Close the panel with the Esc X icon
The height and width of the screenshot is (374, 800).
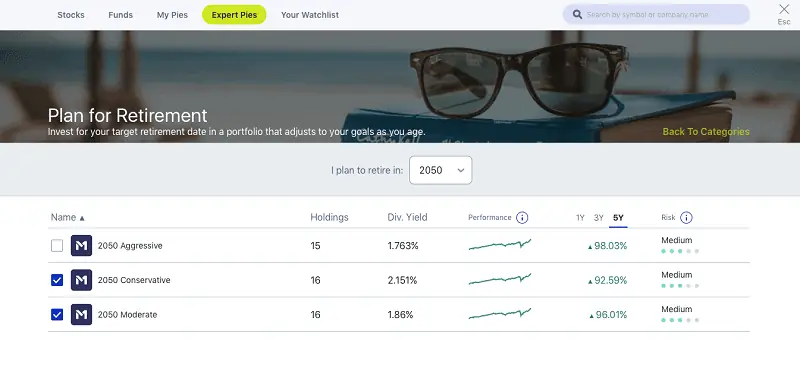(x=784, y=9)
